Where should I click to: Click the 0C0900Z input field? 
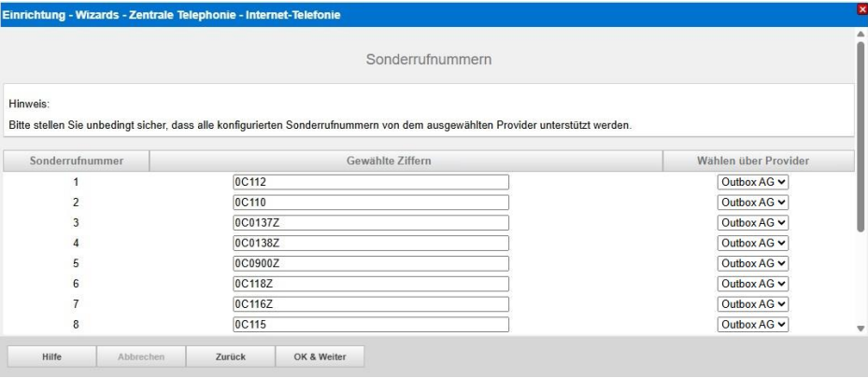click(370, 263)
